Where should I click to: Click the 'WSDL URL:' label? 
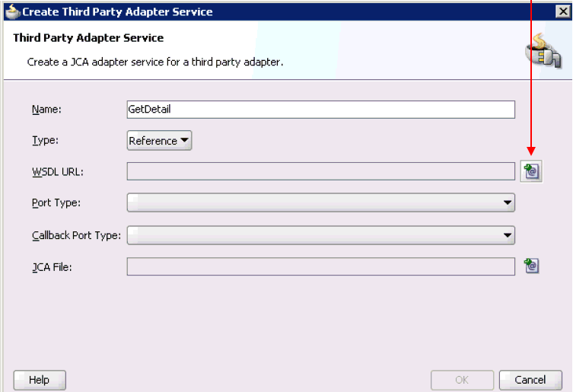[x=58, y=171]
